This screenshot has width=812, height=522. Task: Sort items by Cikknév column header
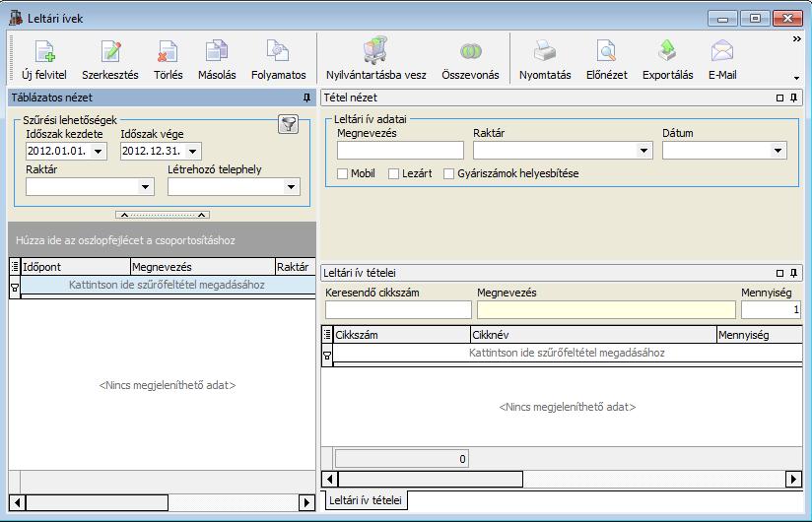point(593,334)
